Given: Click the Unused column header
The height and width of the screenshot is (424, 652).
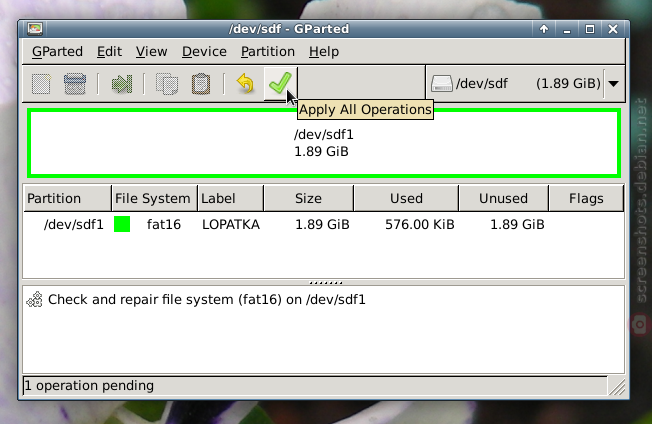Looking at the screenshot, I should point(503,199).
